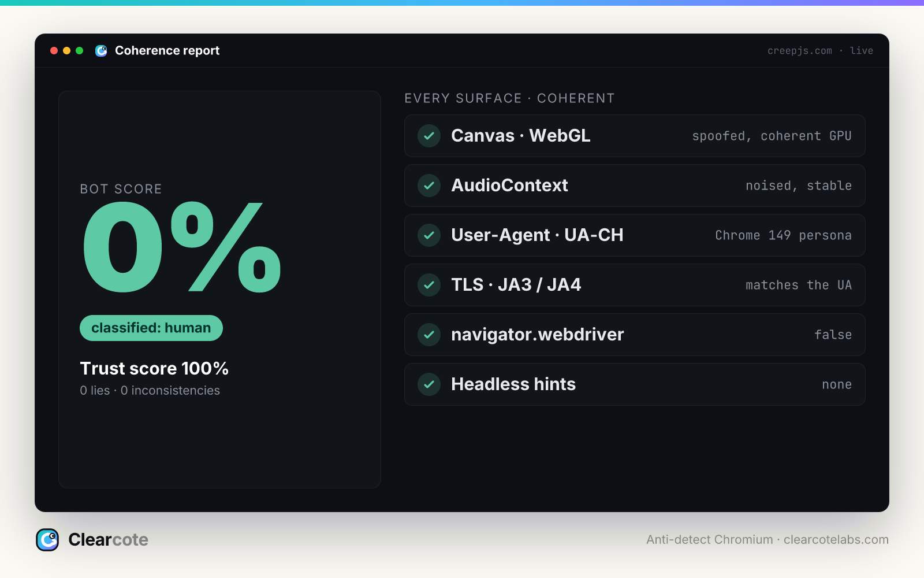Click the 'spoofed, coherent GPU' status text

pyautogui.click(x=772, y=136)
